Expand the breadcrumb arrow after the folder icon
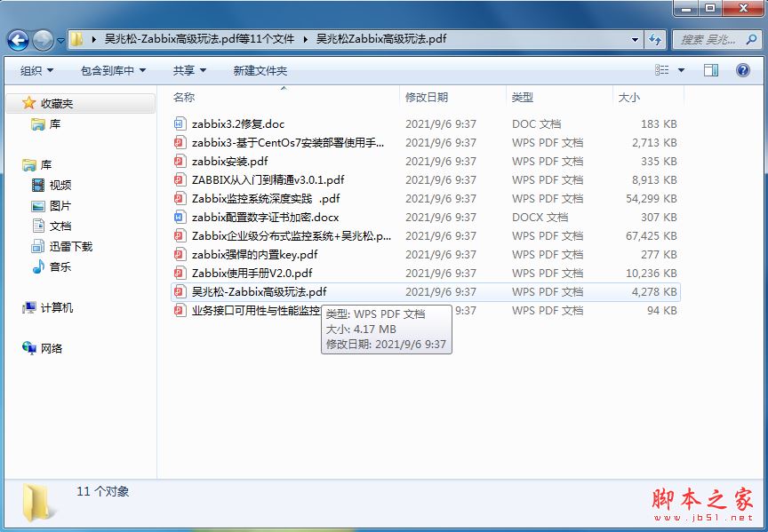The width and height of the screenshot is (768, 532). tap(93, 39)
